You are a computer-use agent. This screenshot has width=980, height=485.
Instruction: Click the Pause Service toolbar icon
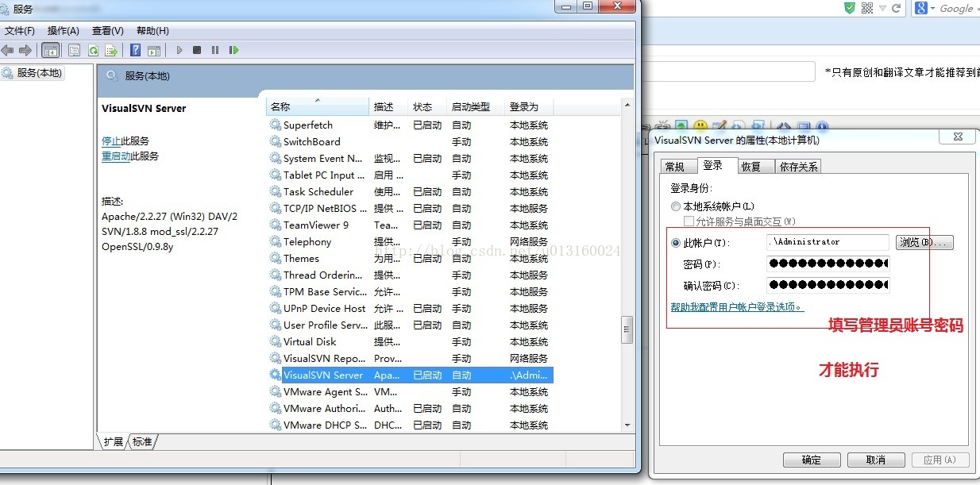pyautogui.click(x=215, y=50)
